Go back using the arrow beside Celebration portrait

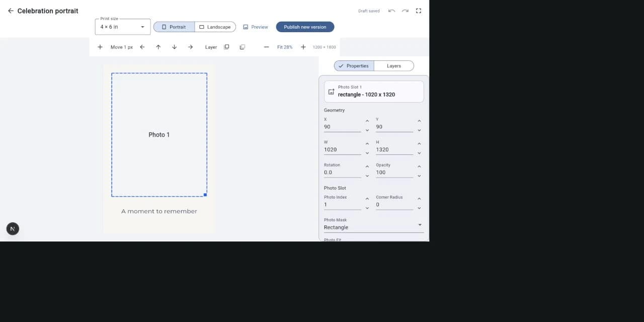[11, 11]
